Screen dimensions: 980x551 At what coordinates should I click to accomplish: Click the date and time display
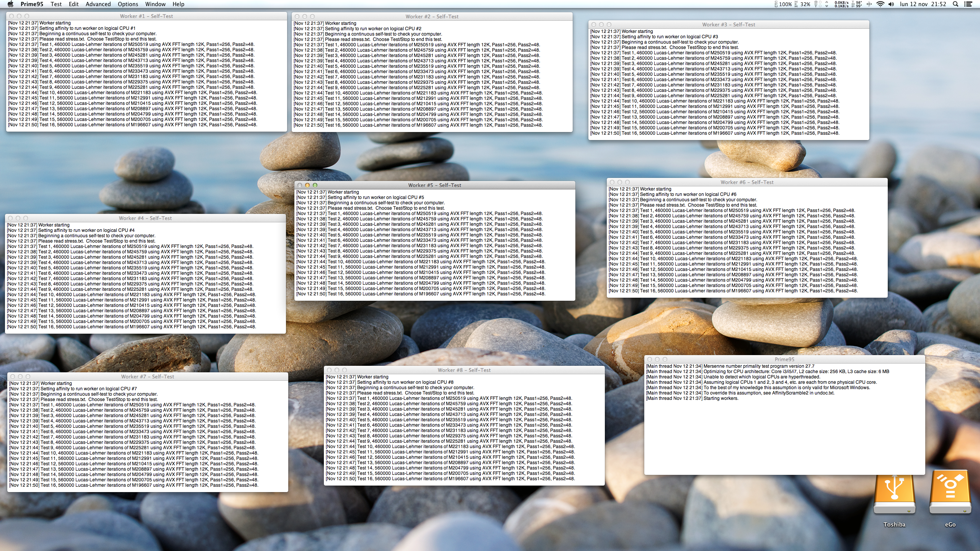coord(923,4)
